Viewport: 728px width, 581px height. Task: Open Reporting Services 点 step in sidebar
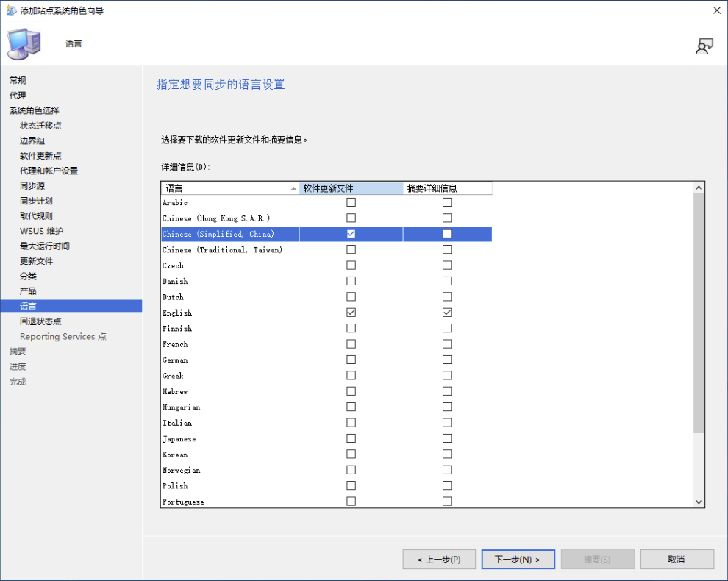tap(63, 336)
